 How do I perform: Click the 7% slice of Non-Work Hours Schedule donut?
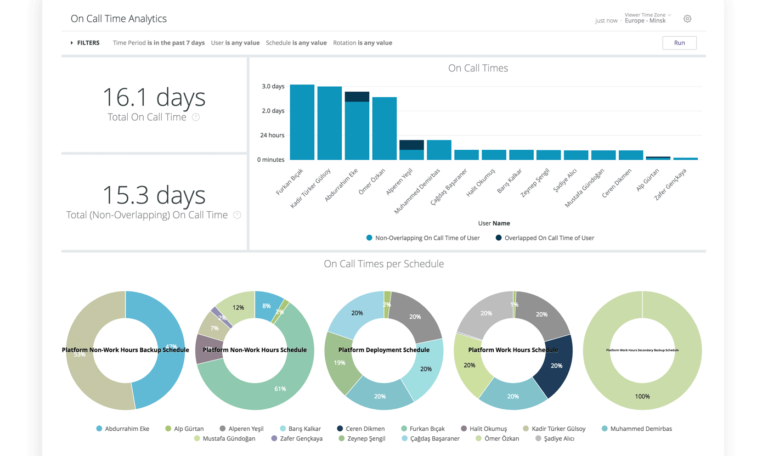click(215, 328)
